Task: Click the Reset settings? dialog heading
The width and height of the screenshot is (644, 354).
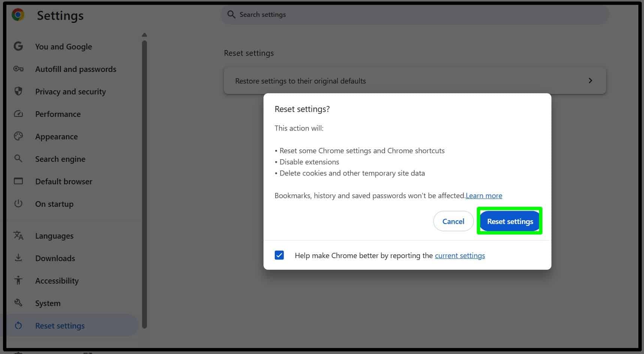Action: click(x=302, y=109)
